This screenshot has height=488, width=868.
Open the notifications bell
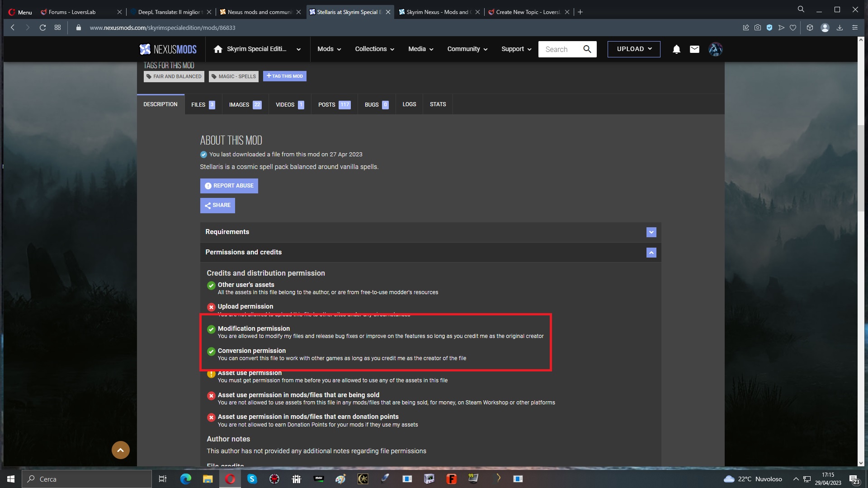pyautogui.click(x=676, y=49)
